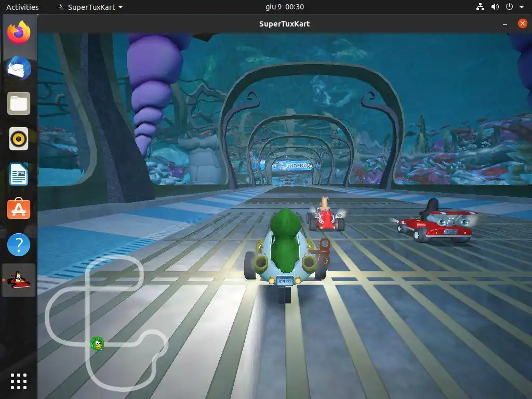The image size is (532, 399).
Task: Open Ubuntu Software store icon
Action: pyautogui.click(x=19, y=208)
